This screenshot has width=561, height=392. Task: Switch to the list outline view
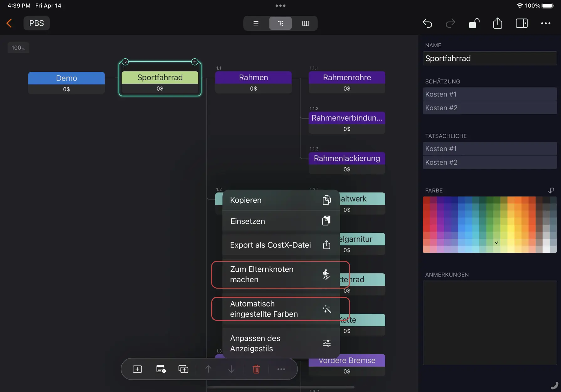(x=256, y=23)
